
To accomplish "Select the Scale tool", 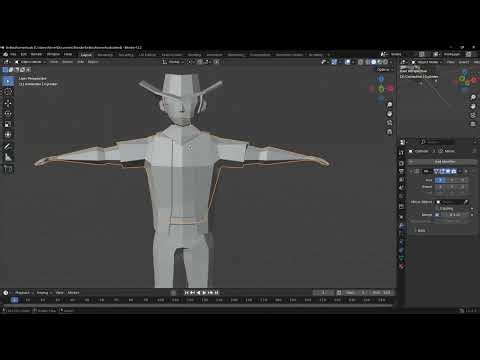I will [x=8, y=124].
